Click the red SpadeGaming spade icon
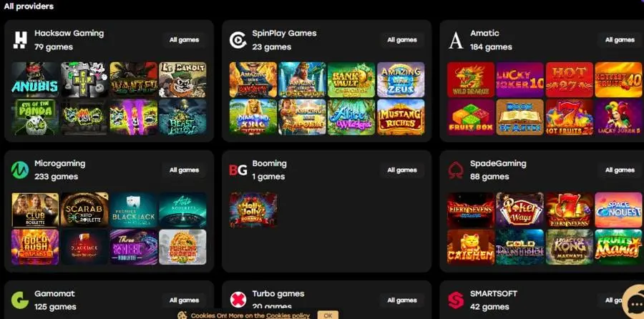 pyautogui.click(x=456, y=170)
